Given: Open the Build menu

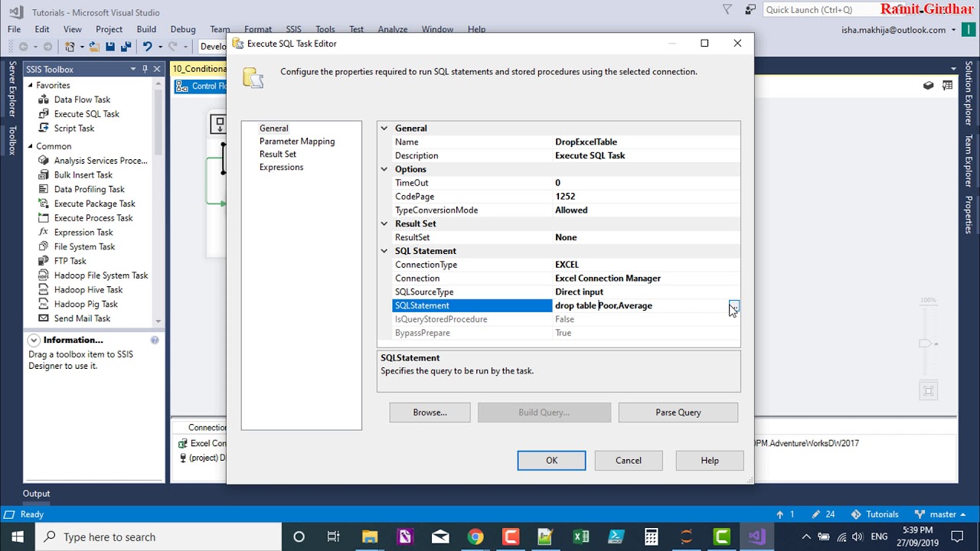Looking at the screenshot, I should tap(146, 29).
